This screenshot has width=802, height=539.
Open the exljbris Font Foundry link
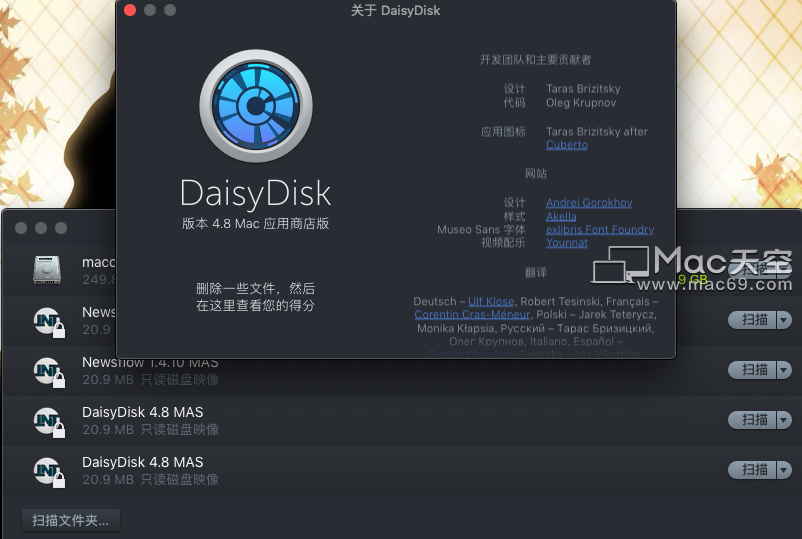click(599, 230)
